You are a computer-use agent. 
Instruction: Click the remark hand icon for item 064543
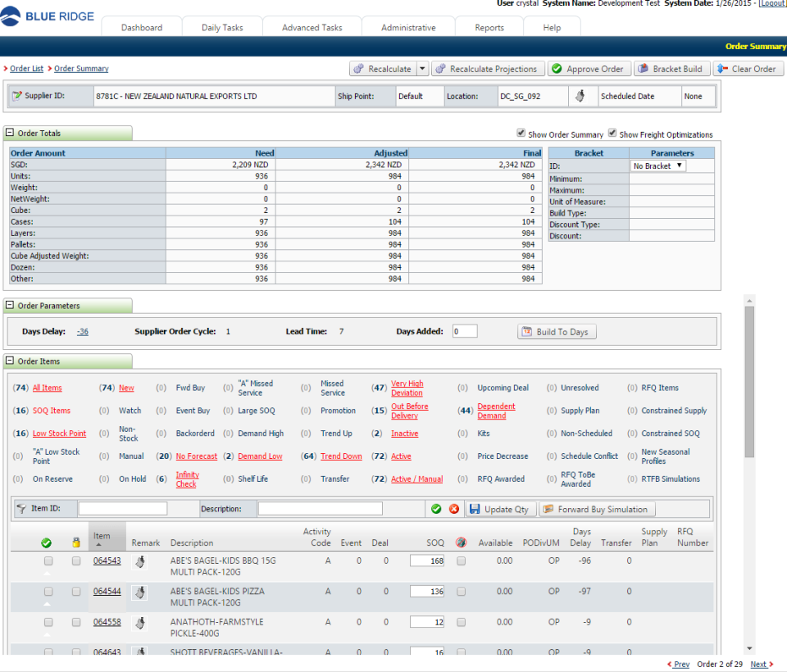tap(139, 561)
